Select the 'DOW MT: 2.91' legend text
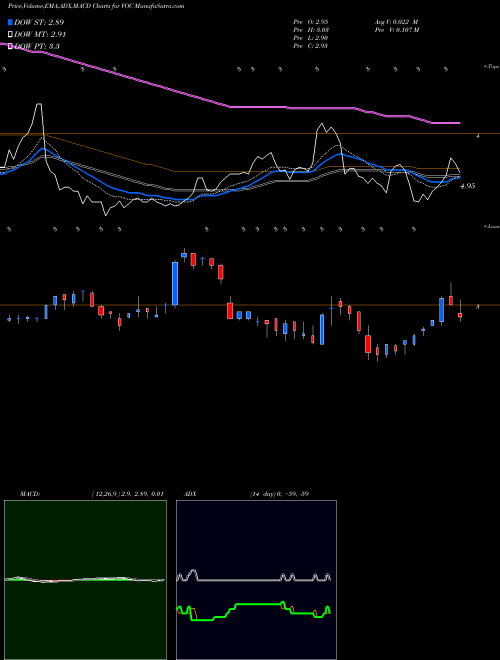 [x=40, y=34]
